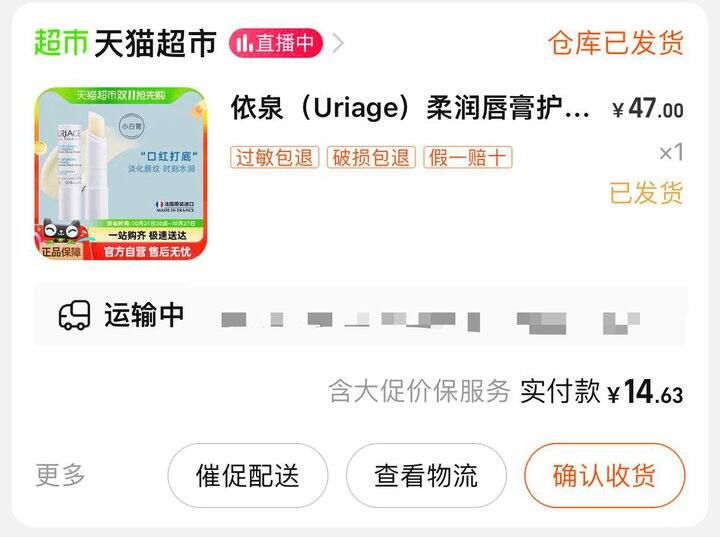This screenshot has height=537, width=720.
Task: Click the 催促配送 button
Action: (248, 475)
